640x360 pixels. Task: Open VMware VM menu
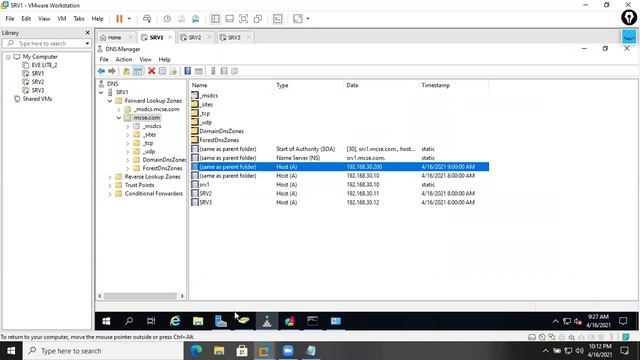(62, 19)
